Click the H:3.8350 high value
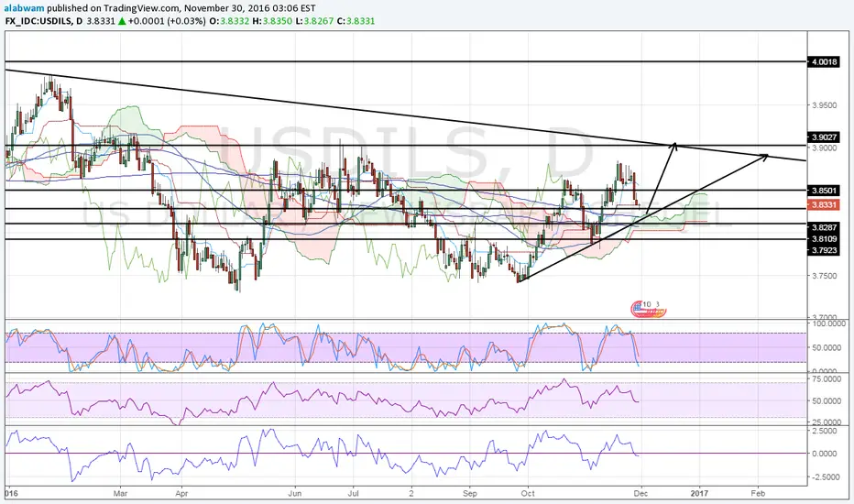This screenshot has width=854, height=504. 272,21
